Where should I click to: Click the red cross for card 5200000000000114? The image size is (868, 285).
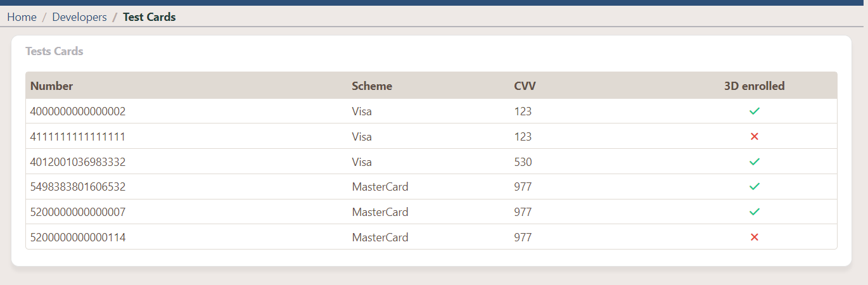[x=754, y=237]
